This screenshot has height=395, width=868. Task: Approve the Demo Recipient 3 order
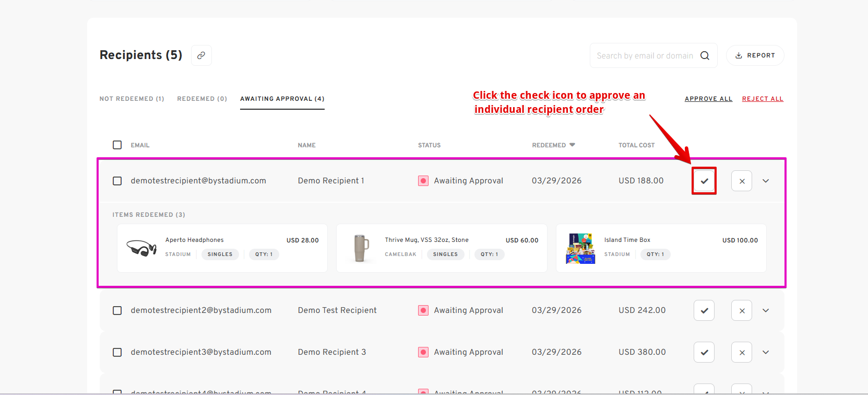click(x=704, y=352)
